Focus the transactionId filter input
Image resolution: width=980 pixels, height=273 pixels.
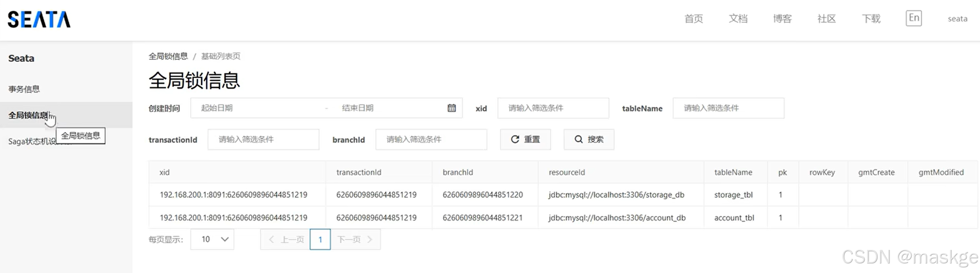tap(263, 139)
